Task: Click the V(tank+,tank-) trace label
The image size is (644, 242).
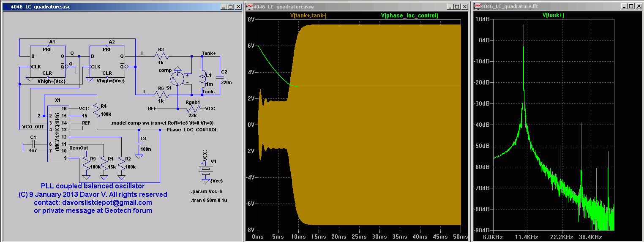Action: [x=308, y=15]
